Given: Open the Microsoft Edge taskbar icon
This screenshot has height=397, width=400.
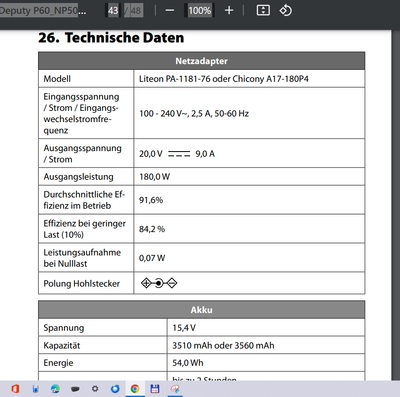Looking at the screenshot, I should [55, 389].
